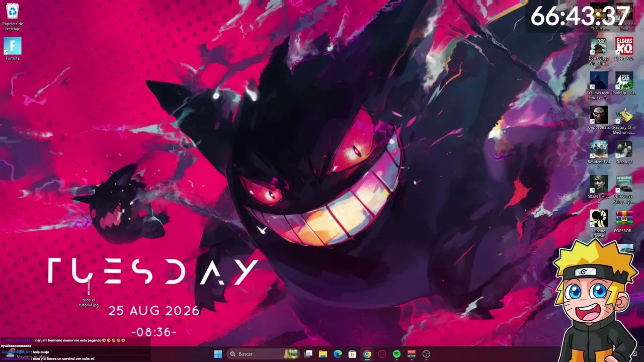Select the FOREBOR... WinRAR archive icon
Viewport: 644px width, 362px height.
[624, 222]
